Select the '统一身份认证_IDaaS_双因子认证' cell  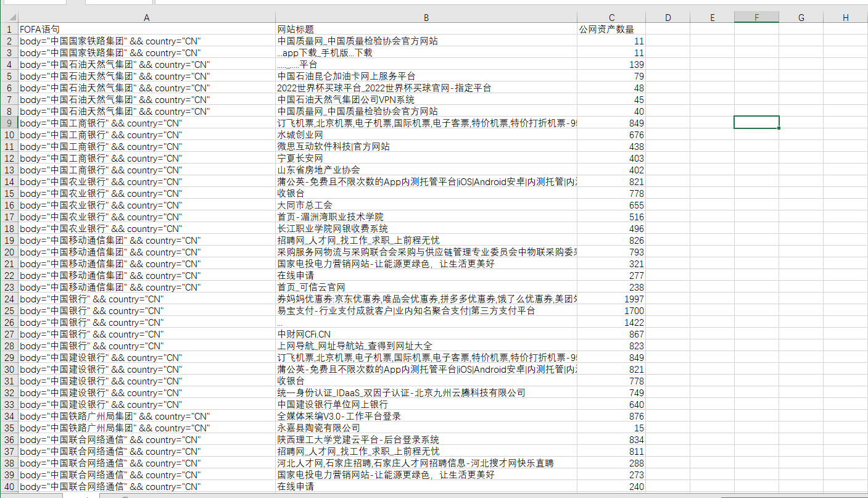[x=426, y=392]
